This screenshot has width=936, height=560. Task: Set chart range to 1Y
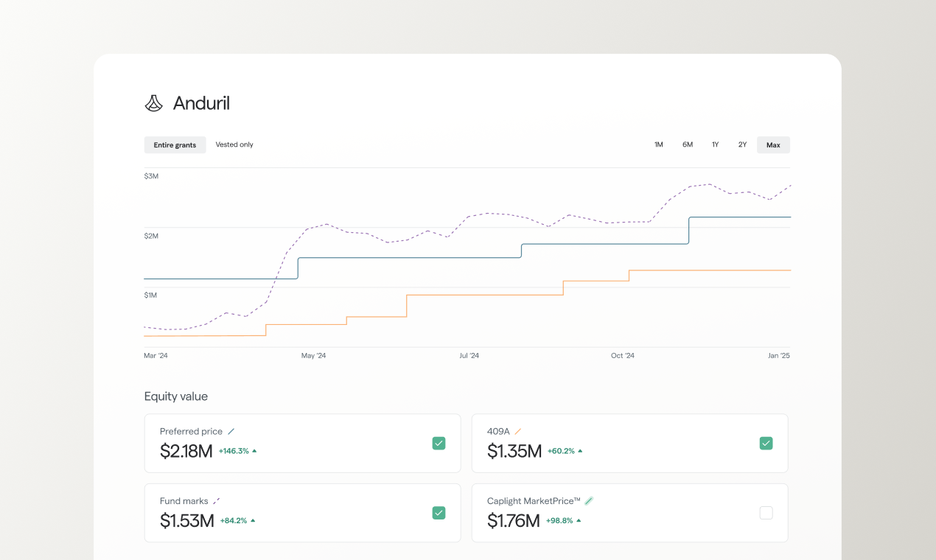pyautogui.click(x=715, y=145)
